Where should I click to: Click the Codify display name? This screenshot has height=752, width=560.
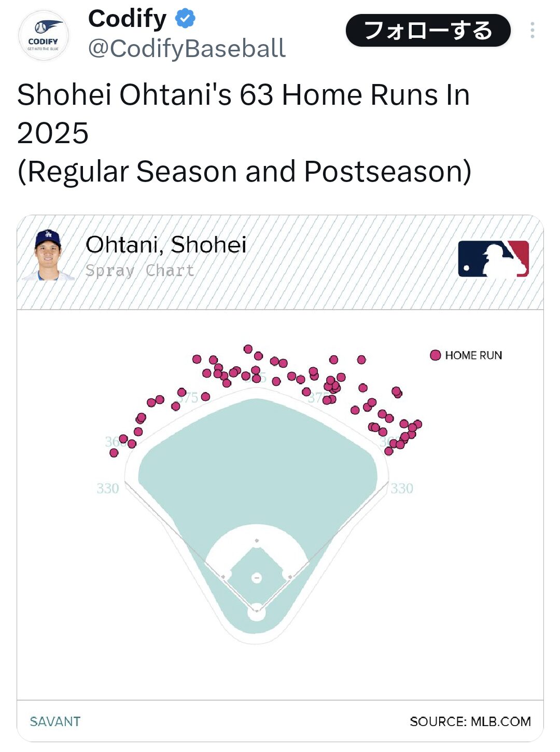(x=127, y=19)
